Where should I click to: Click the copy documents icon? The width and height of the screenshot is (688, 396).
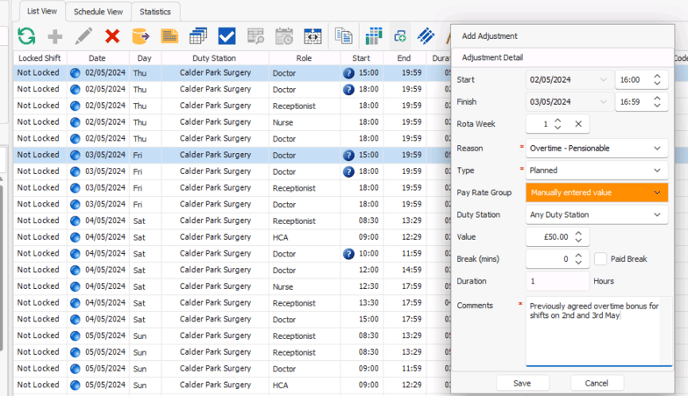344,36
